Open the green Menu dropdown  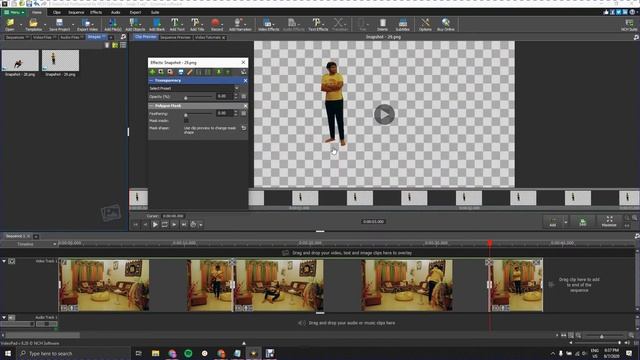coord(14,12)
